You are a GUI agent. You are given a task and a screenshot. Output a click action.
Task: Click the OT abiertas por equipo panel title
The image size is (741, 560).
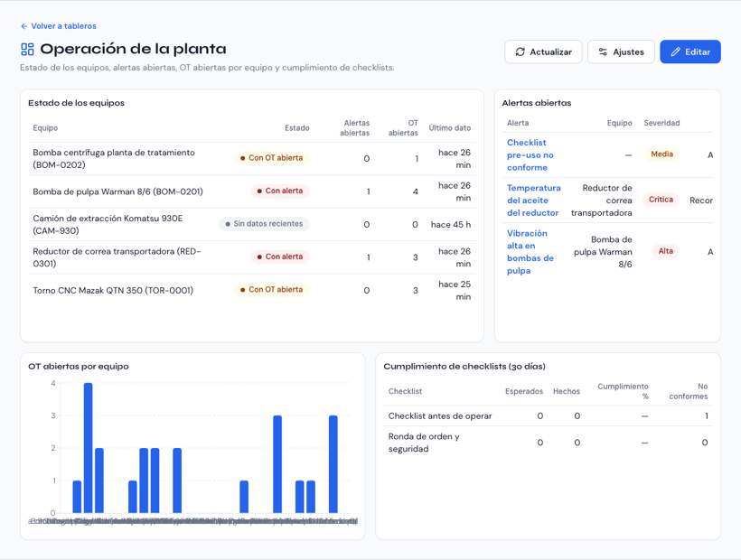tap(79, 367)
